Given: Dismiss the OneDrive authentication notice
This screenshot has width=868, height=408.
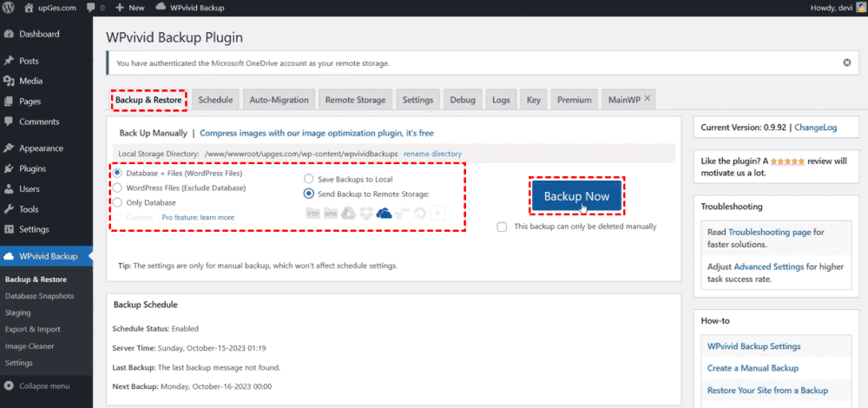Looking at the screenshot, I should pyautogui.click(x=847, y=63).
